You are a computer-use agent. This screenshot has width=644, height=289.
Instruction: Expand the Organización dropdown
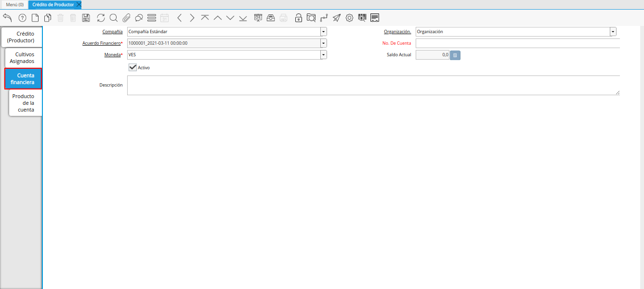tap(613, 32)
